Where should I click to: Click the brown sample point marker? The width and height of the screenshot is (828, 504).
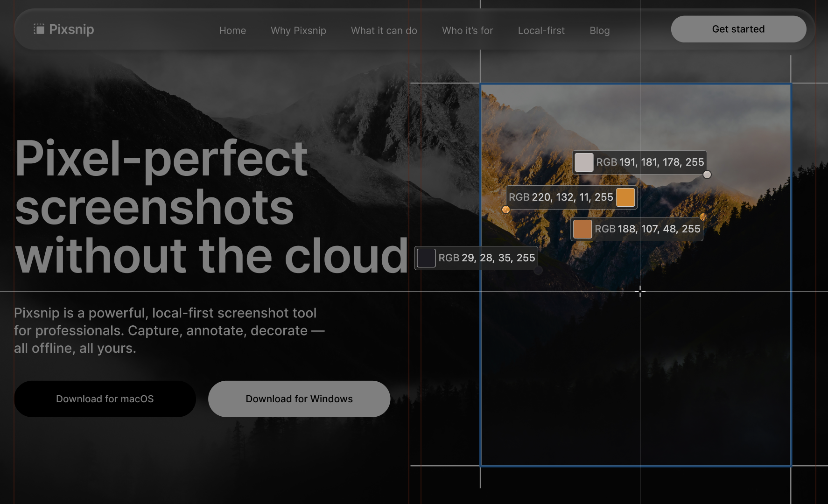tap(703, 217)
